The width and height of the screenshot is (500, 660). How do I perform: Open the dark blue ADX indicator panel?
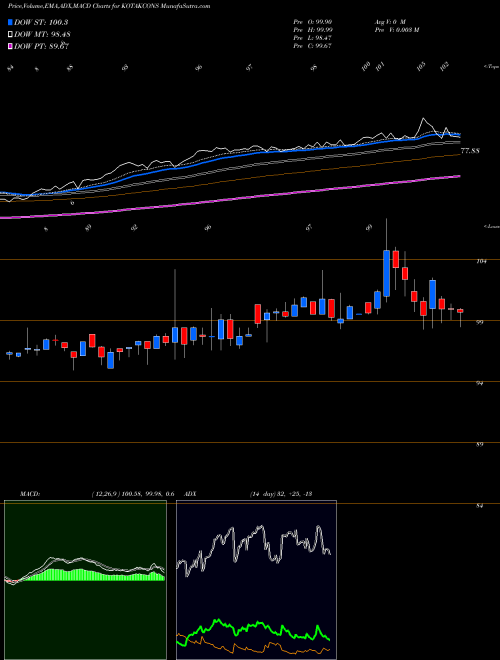pyautogui.click(x=256, y=580)
